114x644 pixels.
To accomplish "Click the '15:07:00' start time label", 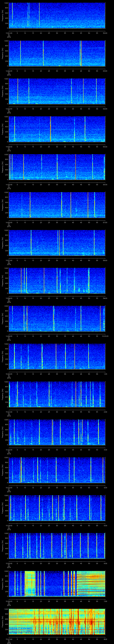I will click(x=9, y=639).
